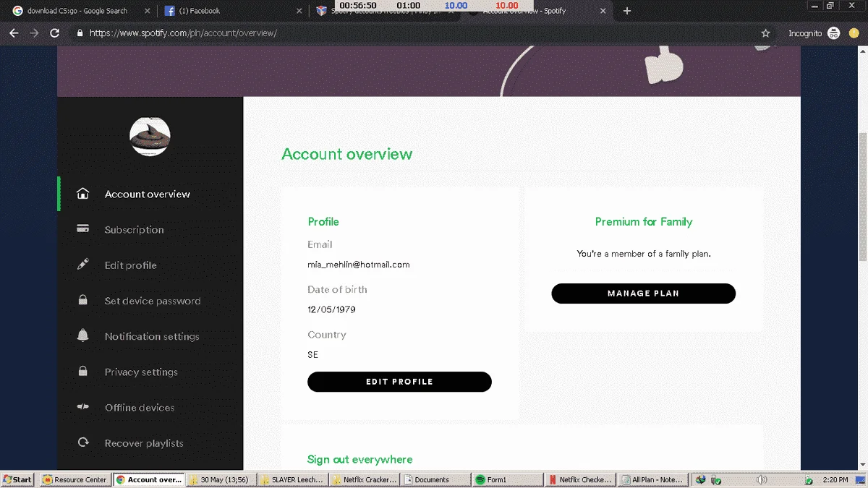Click the MANAGE PLAN button

pyautogui.click(x=644, y=294)
